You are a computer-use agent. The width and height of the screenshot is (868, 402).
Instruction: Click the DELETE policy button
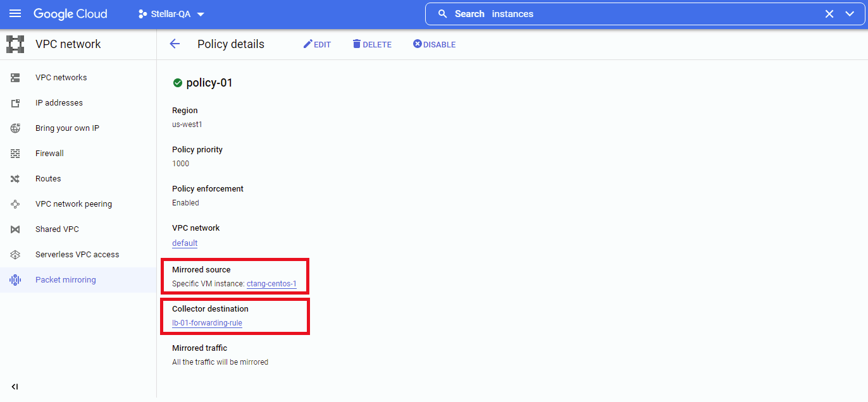pyautogui.click(x=372, y=44)
